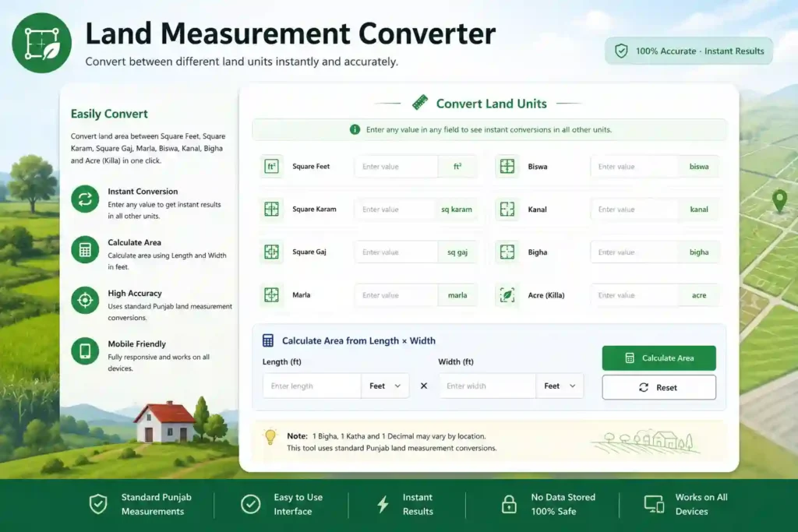Click the lightbulb icon in the Note box
The width and height of the screenshot is (798, 532).
[270, 438]
